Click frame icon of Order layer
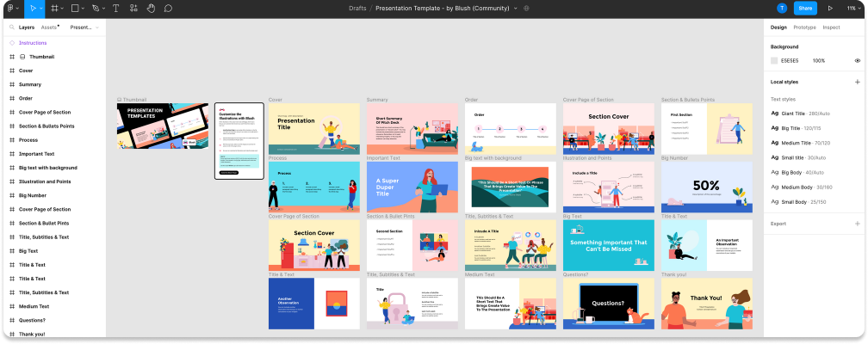The width and height of the screenshot is (868, 344). pos(12,98)
